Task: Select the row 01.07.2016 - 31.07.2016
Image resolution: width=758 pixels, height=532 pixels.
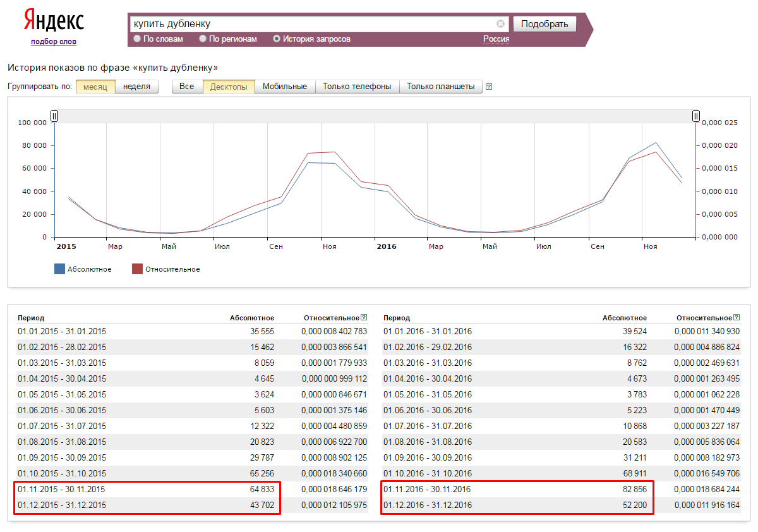Action: [x=562, y=426]
